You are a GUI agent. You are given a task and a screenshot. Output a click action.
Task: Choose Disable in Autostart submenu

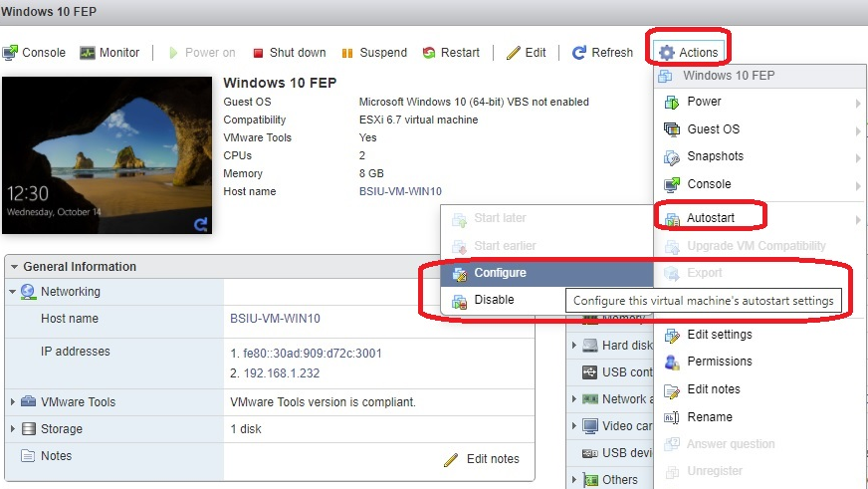pyautogui.click(x=494, y=300)
